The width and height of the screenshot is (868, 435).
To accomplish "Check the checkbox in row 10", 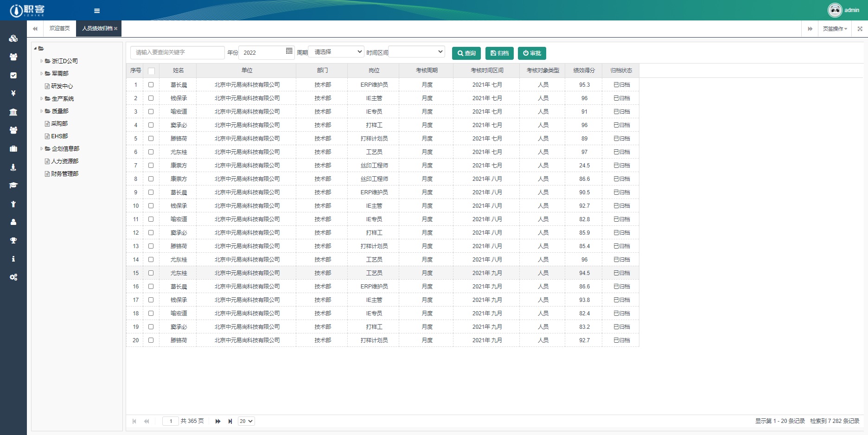I will coord(151,206).
